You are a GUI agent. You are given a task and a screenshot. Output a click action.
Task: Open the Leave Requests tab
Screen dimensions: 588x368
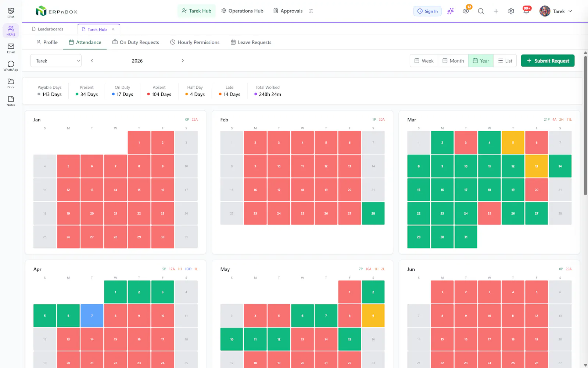251,42
